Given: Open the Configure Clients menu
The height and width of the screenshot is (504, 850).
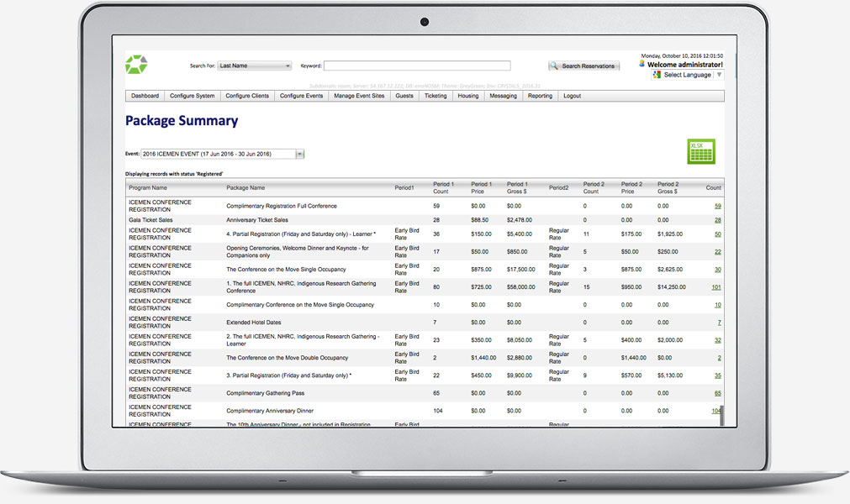Looking at the screenshot, I should tap(247, 96).
